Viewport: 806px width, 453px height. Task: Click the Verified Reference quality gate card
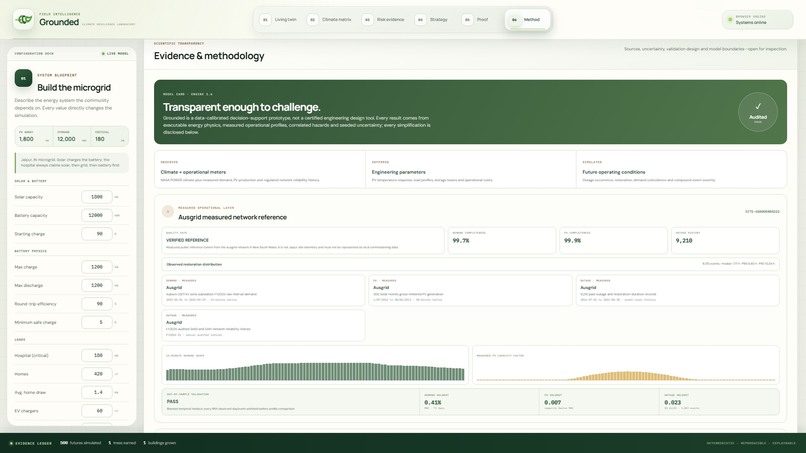point(303,241)
